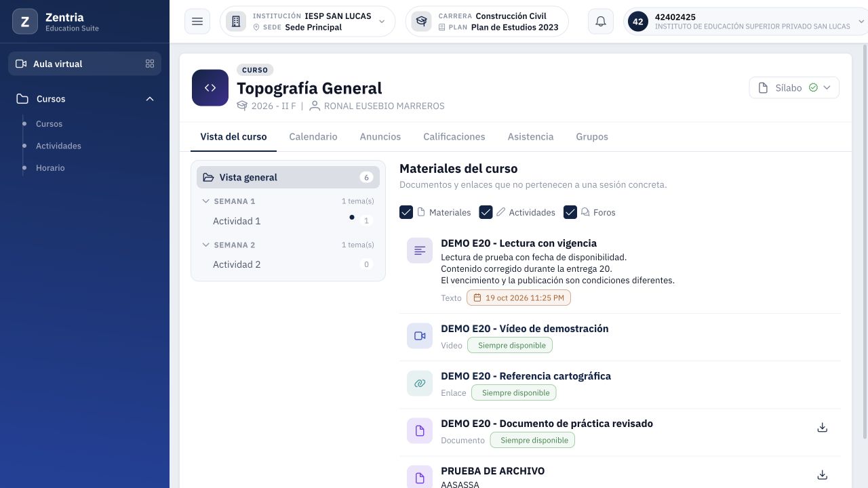Switch to the Calificaciones tab
This screenshot has width=868, height=488.
point(454,136)
